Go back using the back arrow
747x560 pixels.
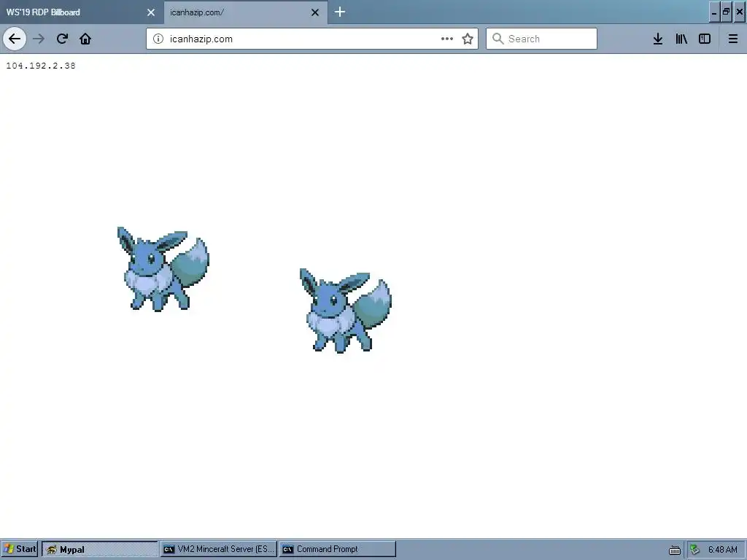15,39
